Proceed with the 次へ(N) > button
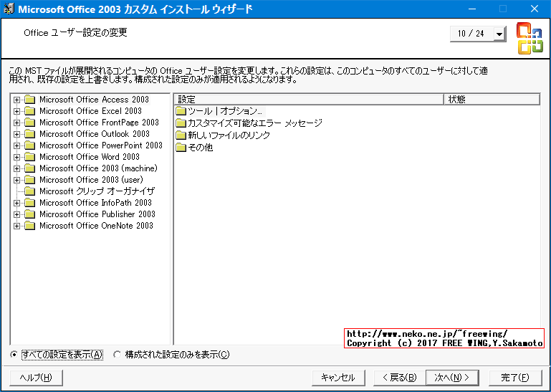Image resolution: width=551 pixels, height=392 pixels. (x=452, y=378)
